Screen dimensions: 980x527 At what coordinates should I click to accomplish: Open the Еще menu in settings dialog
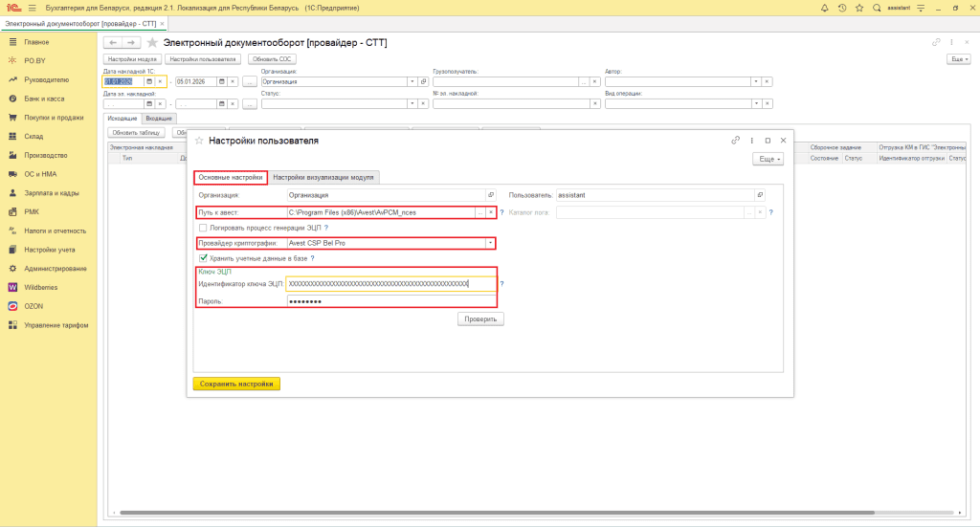tap(769, 159)
